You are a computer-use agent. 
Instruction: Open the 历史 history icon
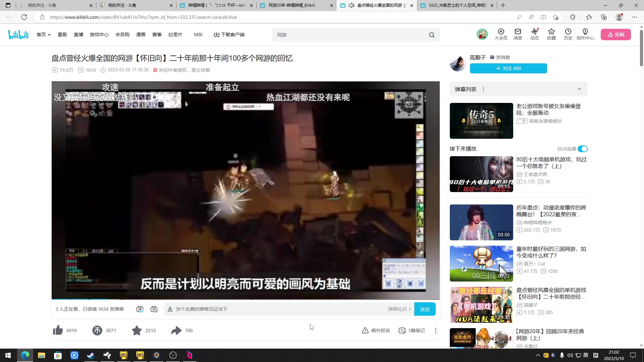(x=568, y=34)
